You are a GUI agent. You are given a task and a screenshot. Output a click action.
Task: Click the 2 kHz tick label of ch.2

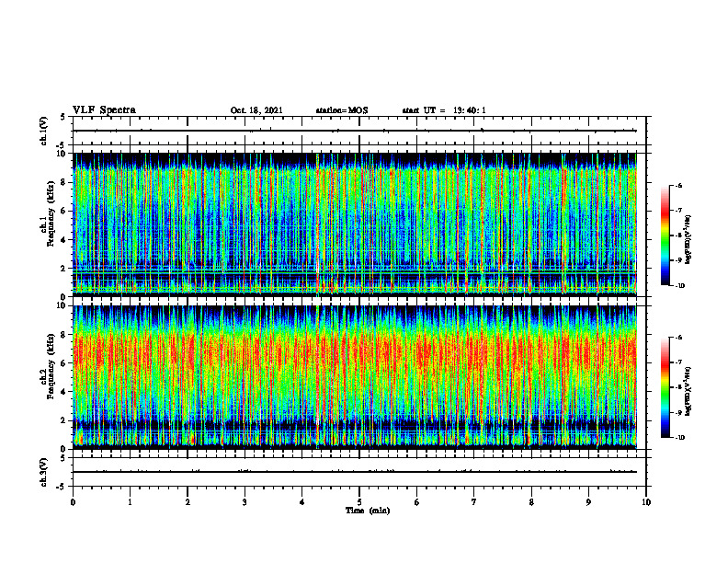point(63,420)
